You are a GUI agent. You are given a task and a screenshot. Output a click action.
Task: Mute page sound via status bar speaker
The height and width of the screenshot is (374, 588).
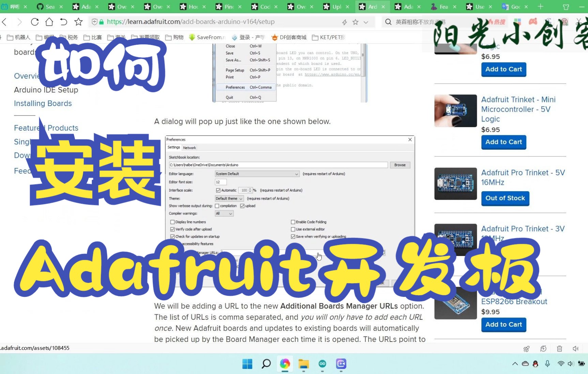(576, 348)
